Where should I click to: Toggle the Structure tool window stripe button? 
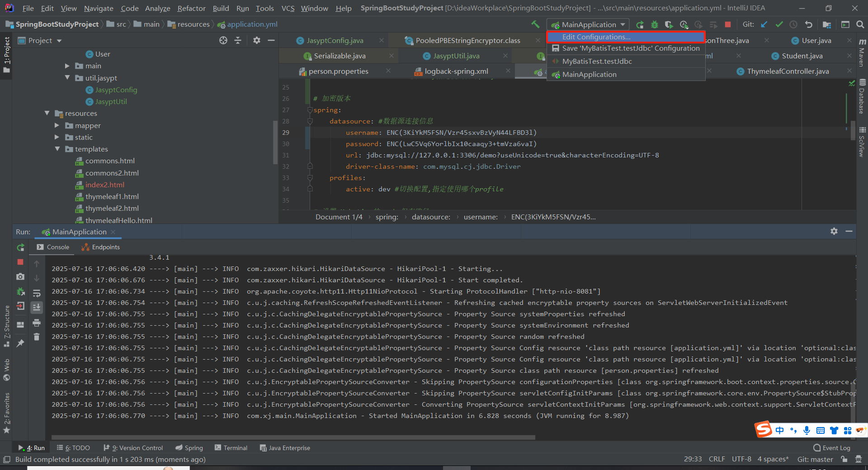coord(6,326)
